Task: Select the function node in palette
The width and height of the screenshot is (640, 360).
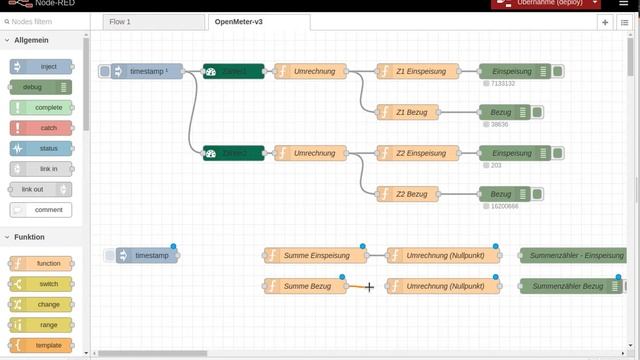Action: pos(41,263)
